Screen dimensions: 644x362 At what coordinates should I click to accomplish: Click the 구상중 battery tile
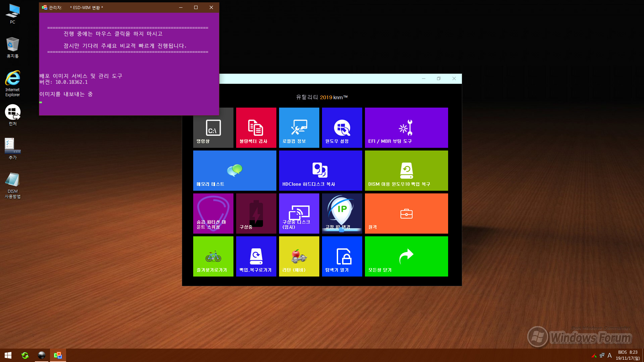pyautogui.click(x=256, y=214)
